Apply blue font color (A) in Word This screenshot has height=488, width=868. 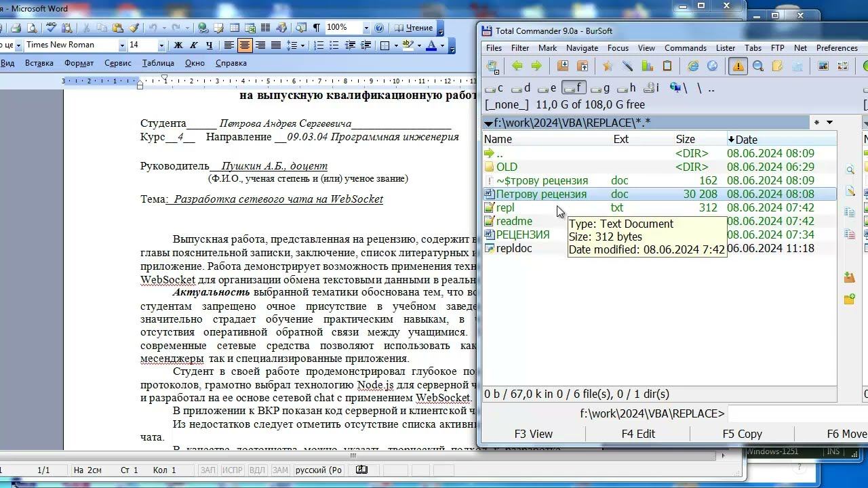point(431,45)
